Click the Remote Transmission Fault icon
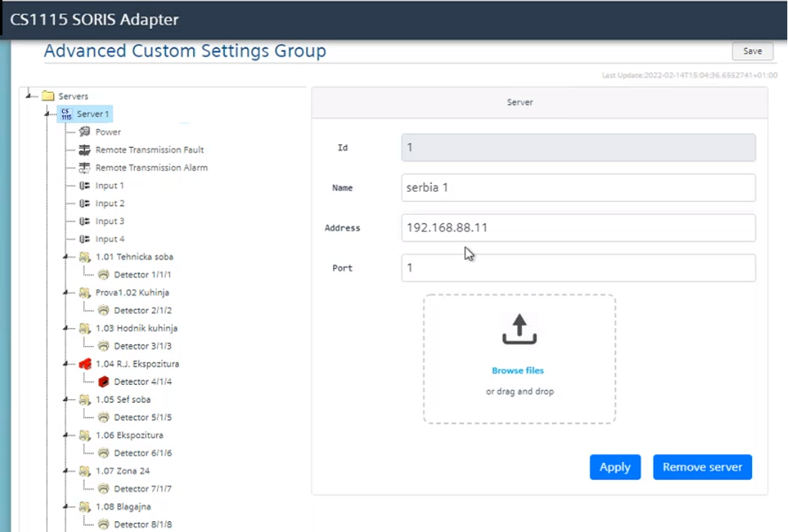The width and height of the screenshot is (788, 532). pyautogui.click(x=85, y=150)
